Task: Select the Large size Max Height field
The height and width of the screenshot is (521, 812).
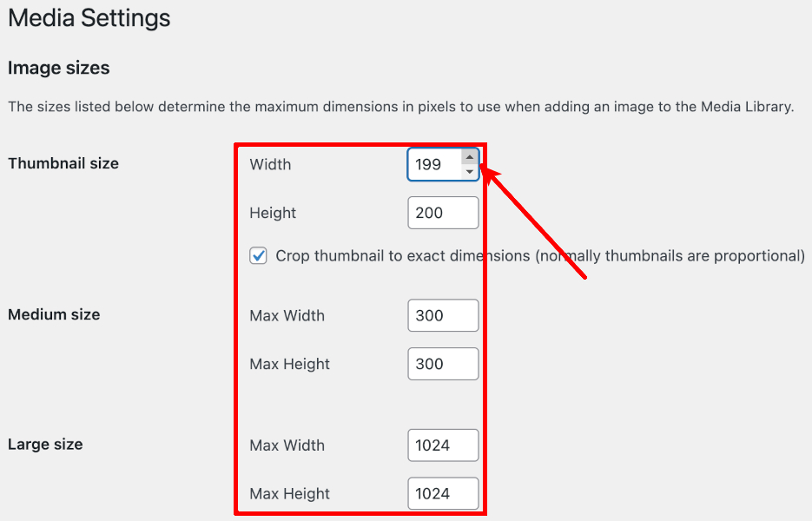Action: (x=443, y=493)
